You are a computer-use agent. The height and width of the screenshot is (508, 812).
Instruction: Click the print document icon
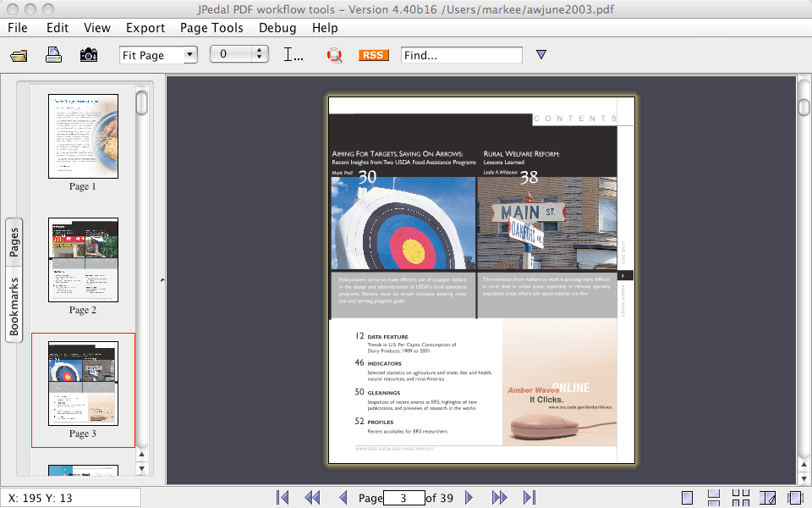(53, 55)
